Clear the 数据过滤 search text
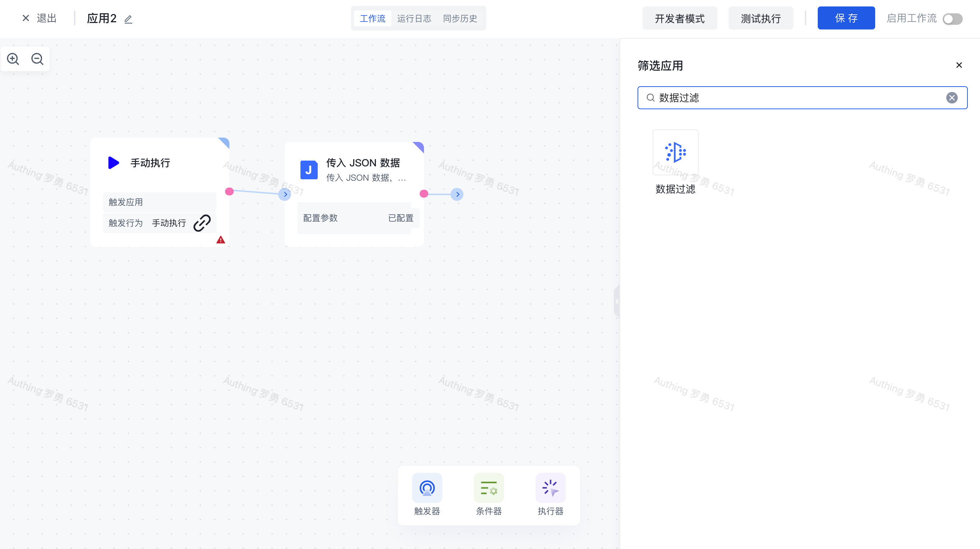 [x=952, y=98]
